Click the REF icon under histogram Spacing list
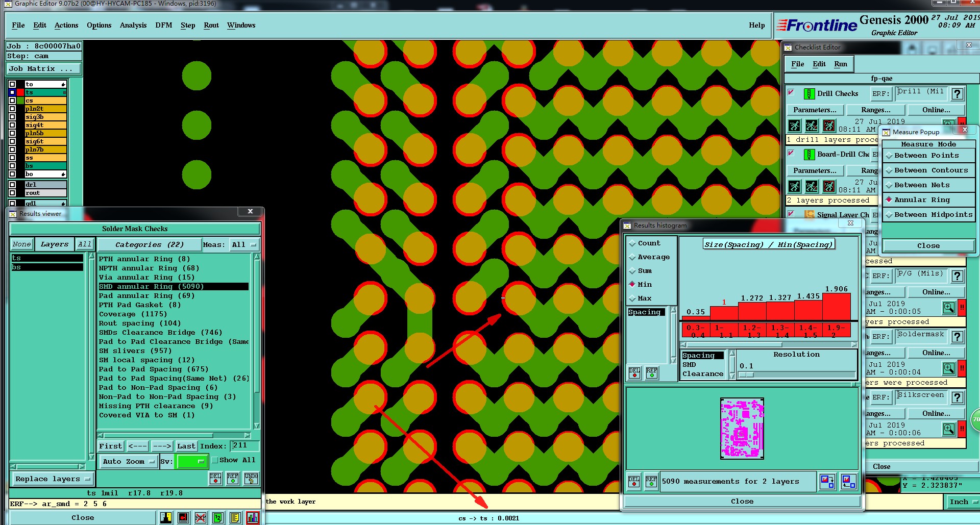This screenshot has width=980, height=525. (652, 373)
